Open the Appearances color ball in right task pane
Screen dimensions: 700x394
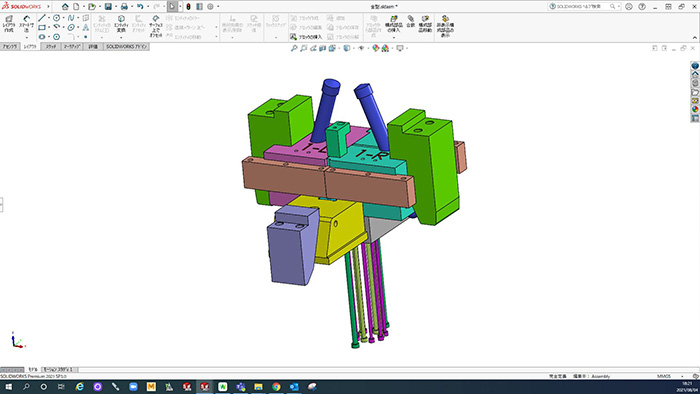click(695, 109)
